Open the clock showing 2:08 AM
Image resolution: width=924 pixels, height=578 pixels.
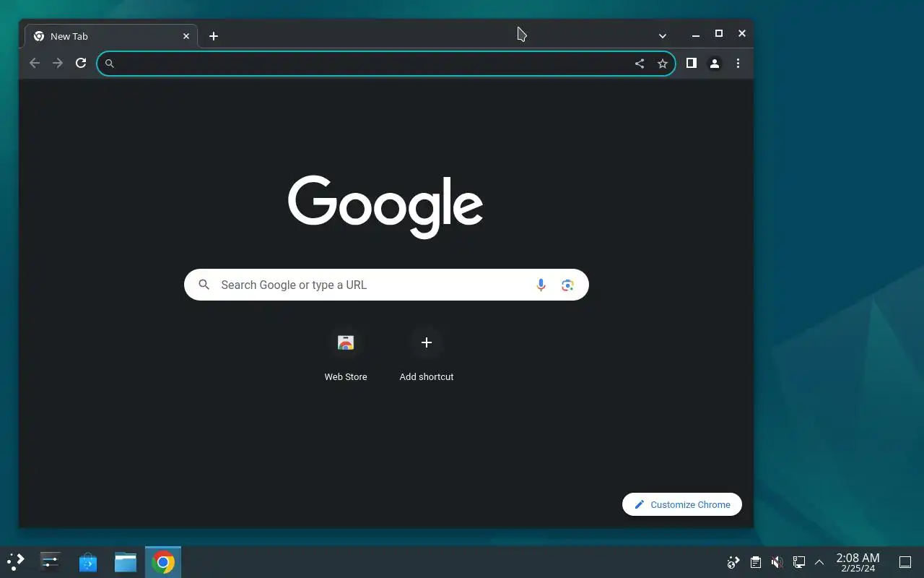tap(858, 562)
